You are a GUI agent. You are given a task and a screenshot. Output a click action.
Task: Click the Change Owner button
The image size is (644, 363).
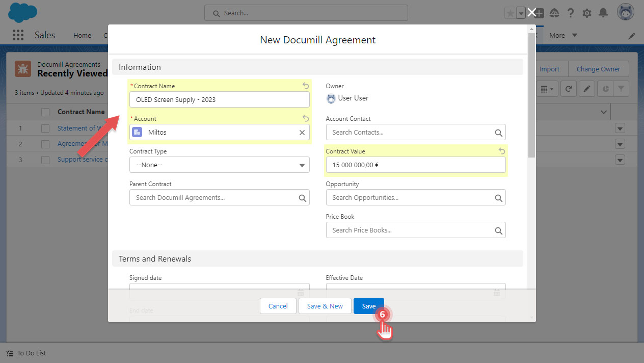(x=599, y=69)
